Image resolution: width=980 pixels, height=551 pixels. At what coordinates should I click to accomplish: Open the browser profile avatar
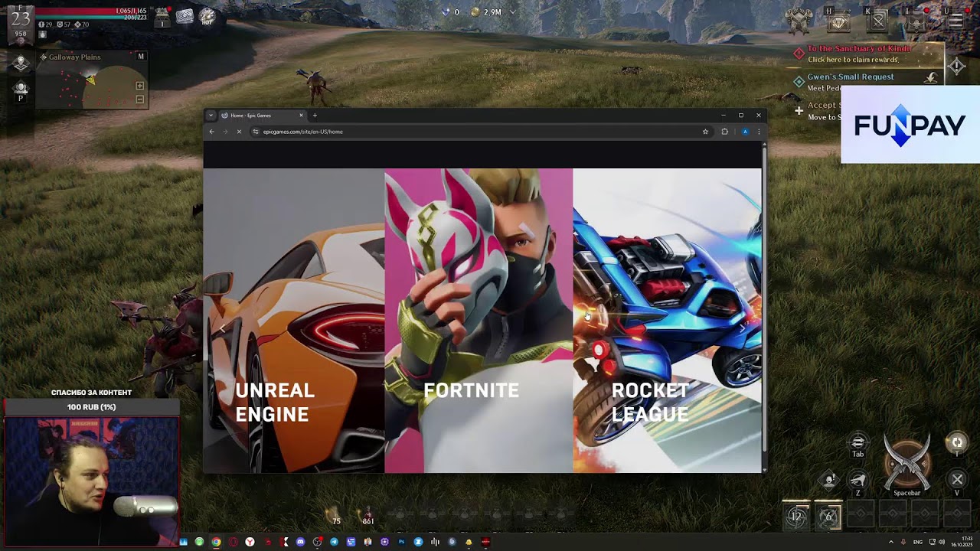point(745,132)
